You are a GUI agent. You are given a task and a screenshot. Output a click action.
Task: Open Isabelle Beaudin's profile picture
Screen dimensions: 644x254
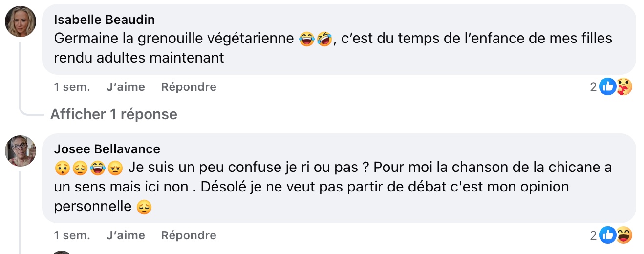click(21, 22)
